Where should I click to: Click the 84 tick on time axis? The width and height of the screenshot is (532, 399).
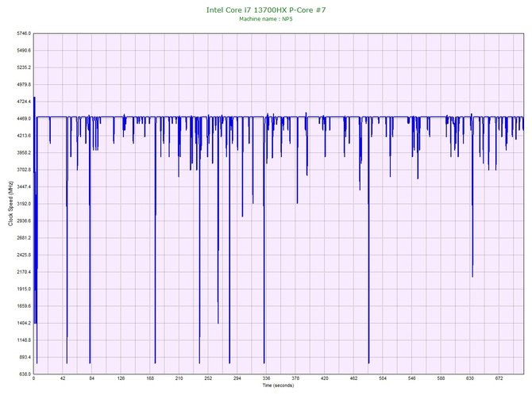point(92,378)
